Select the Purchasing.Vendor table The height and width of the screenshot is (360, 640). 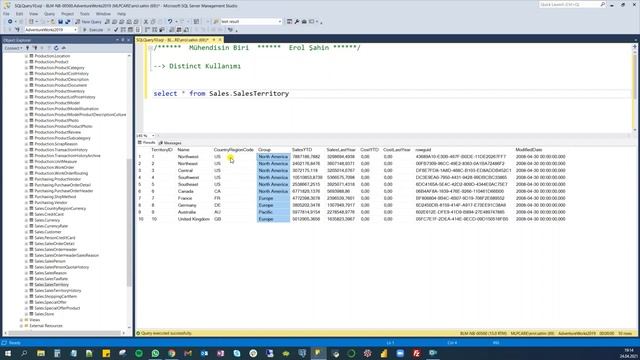[51, 202]
